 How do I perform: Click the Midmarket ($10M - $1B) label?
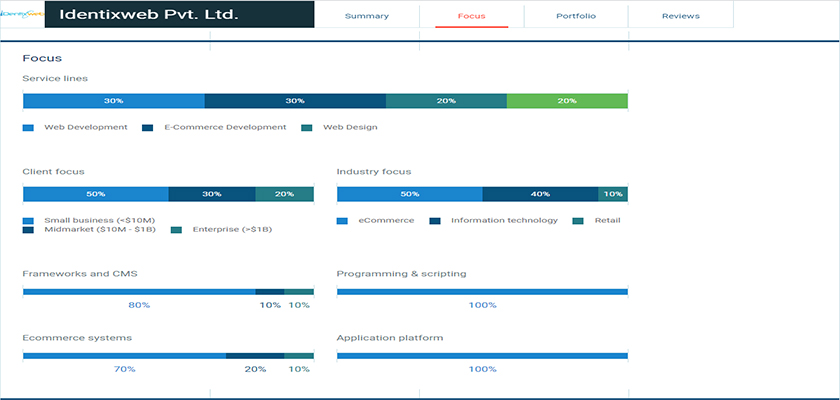(x=100, y=230)
